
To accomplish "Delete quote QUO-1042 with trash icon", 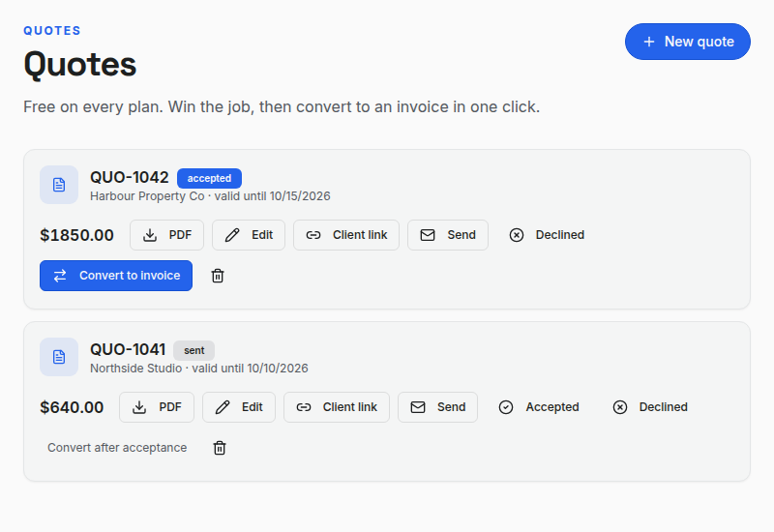I will 218,276.
